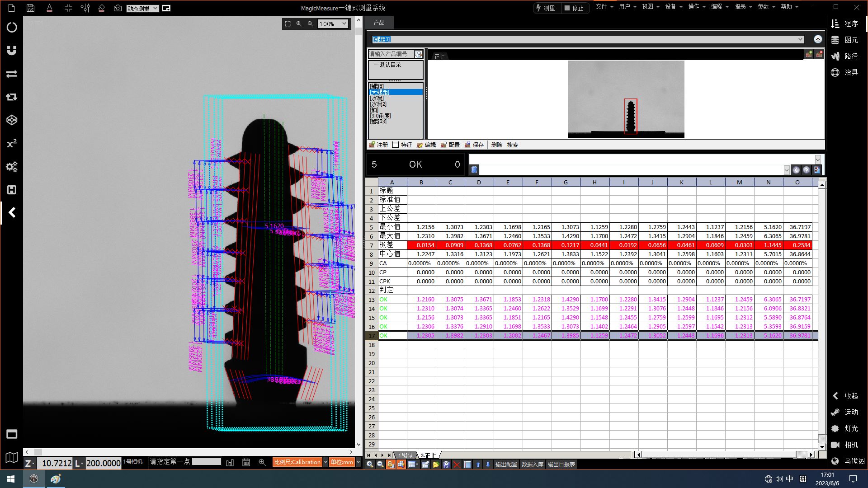868x488 pixels.
Task: Click the map book icon at bottom left
Action: click(12, 457)
